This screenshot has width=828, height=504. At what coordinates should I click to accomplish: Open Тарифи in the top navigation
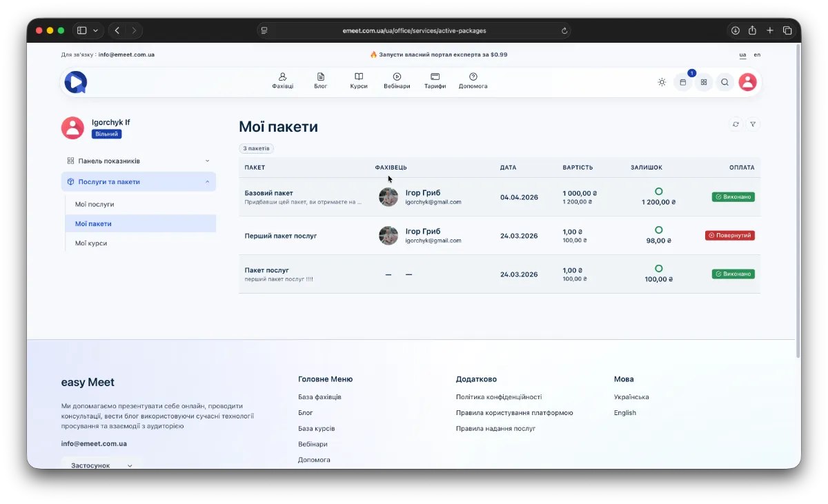[x=435, y=81]
